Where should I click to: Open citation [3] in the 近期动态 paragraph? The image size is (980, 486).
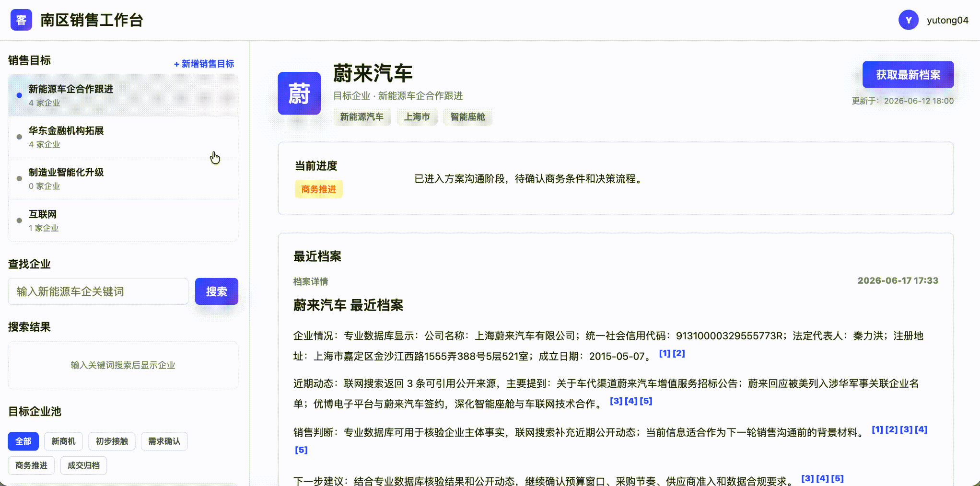616,401
